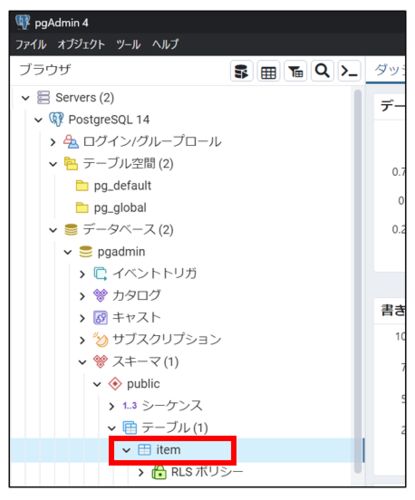Select the pgadmin database name
Image resolution: width=415 pixels, height=500 pixels.
point(121,252)
